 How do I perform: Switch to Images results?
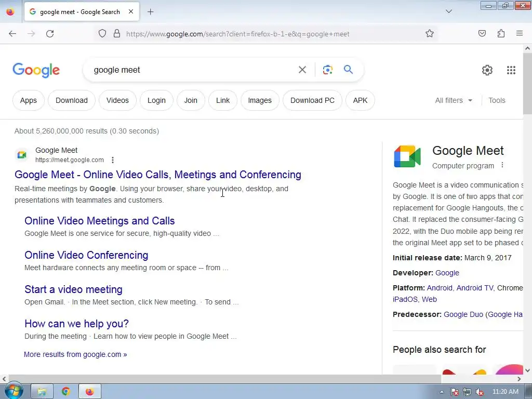point(260,100)
